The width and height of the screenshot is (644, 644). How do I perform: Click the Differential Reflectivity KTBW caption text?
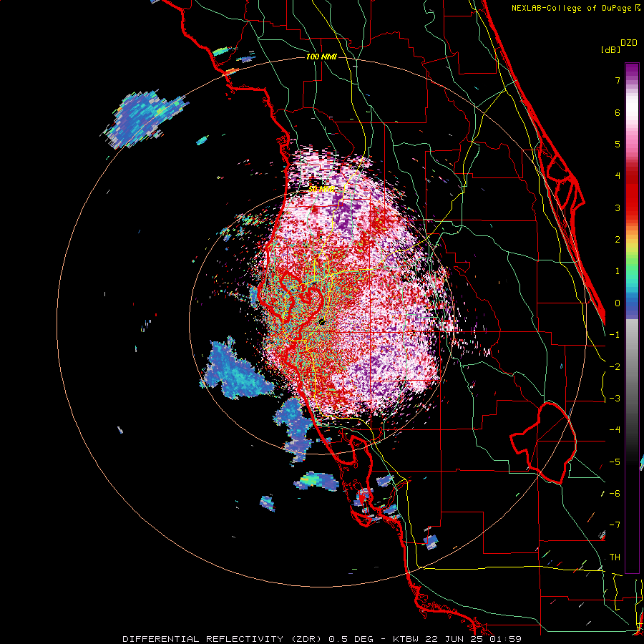[x=322, y=639]
